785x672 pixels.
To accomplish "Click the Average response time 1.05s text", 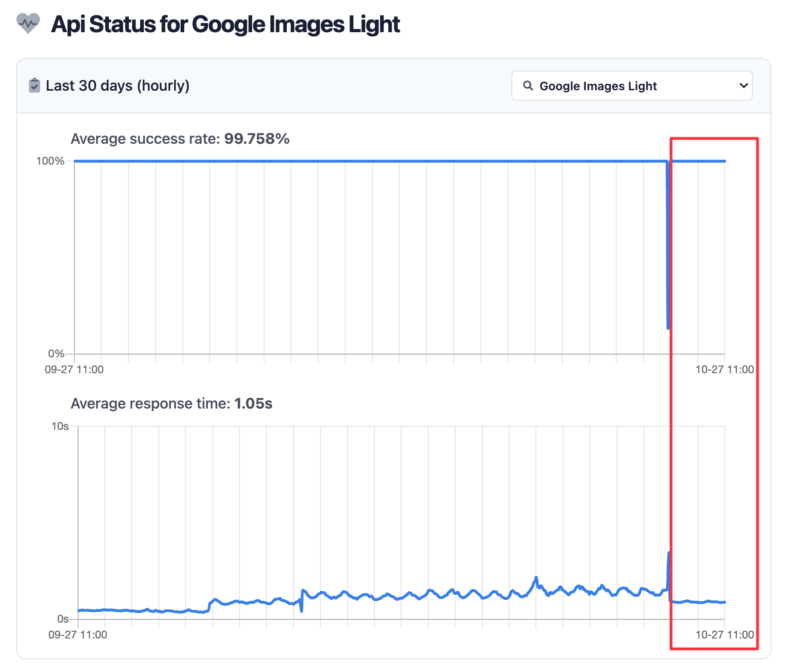I will point(172,404).
